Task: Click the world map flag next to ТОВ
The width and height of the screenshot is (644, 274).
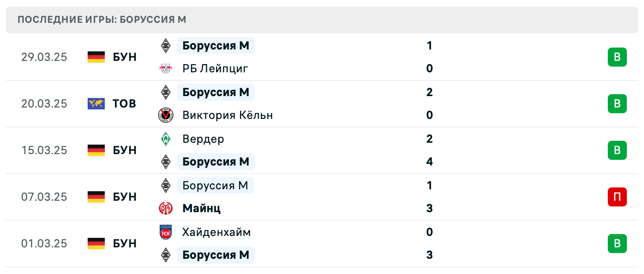Action: 96,104
